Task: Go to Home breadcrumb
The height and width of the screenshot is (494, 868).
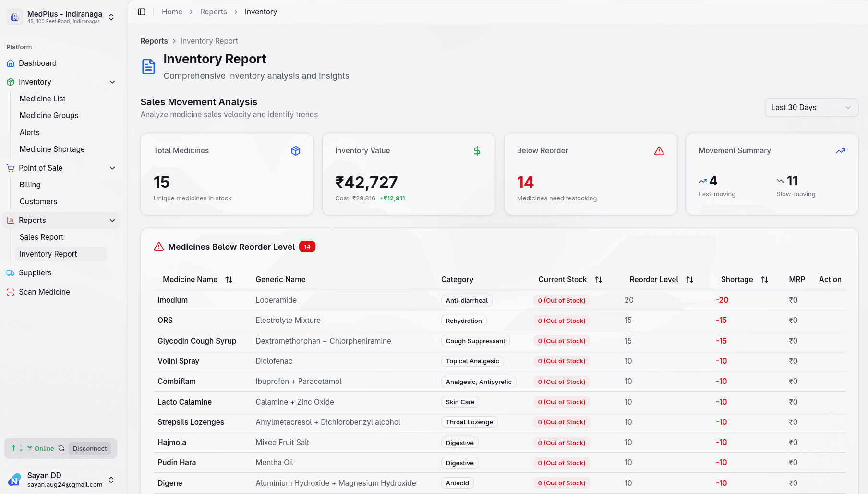Action: pos(172,12)
